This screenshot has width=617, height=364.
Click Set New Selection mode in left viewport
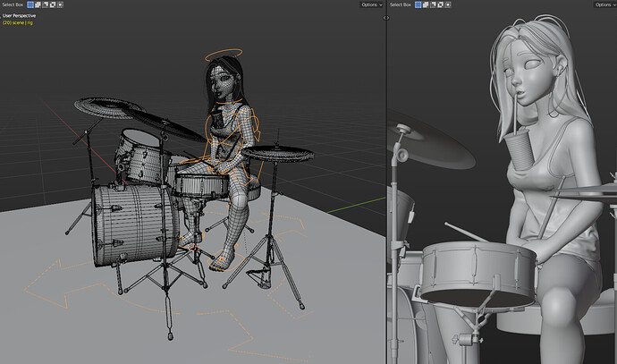click(30, 4)
